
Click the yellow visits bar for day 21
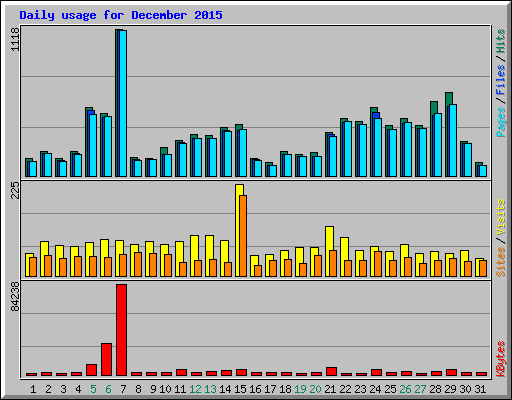pyautogui.click(x=328, y=251)
